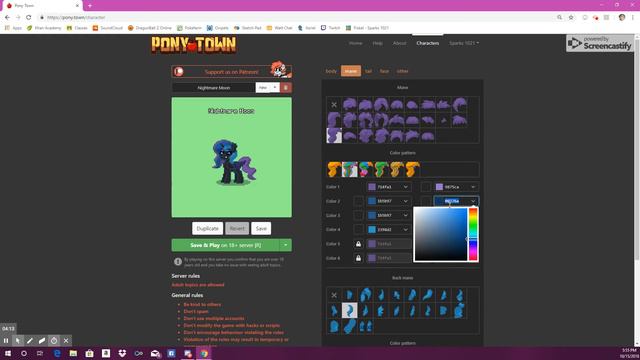
Task: Toggle checkbox beside Color 1 outline color
Action: tap(426, 187)
